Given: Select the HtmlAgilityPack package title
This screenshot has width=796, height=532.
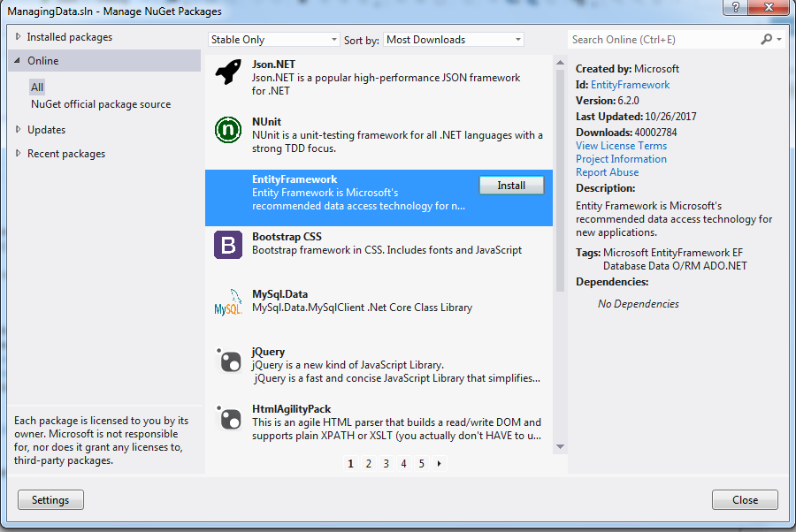Looking at the screenshot, I should tap(291, 409).
